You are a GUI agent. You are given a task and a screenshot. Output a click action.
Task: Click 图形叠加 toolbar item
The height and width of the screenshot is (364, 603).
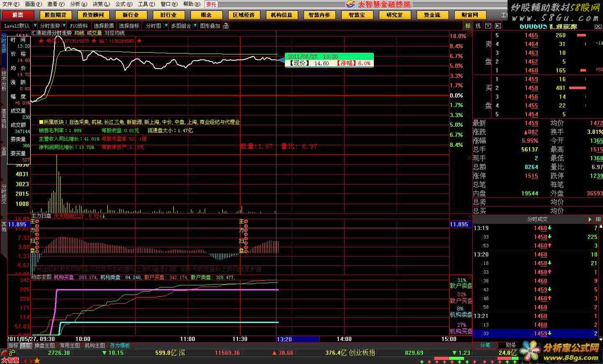[x=210, y=26]
